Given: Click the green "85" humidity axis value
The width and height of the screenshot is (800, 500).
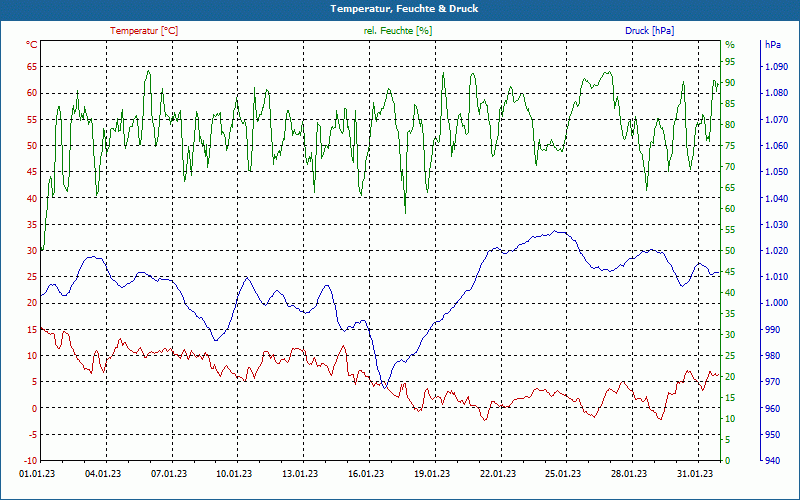Looking at the screenshot, I should coord(730,104).
